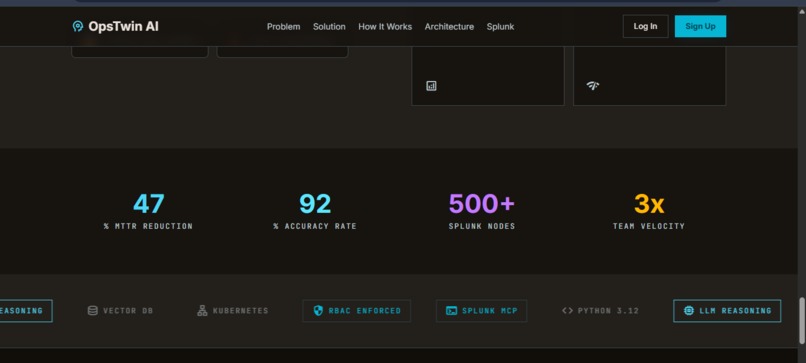Click the 92 accuracy value
This screenshot has height=363, width=806.
pos(315,204)
